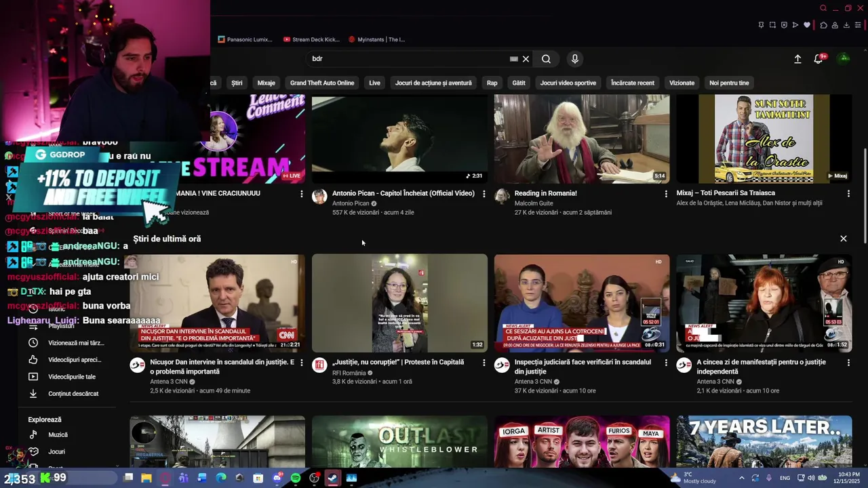Screen dimensions: 868x488
Task: Open the browser downloads icon
Action: (x=846, y=25)
